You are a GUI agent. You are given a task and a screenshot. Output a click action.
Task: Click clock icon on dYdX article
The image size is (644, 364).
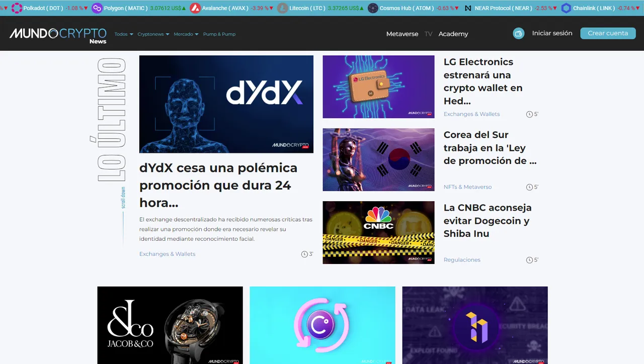(x=304, y=254)
